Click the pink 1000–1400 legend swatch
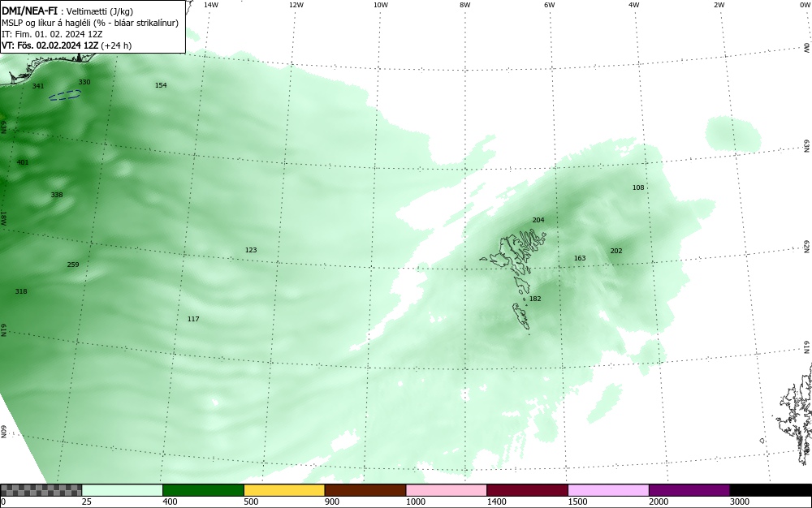Screen dimensions: 812x508 (x=447, y=490)
